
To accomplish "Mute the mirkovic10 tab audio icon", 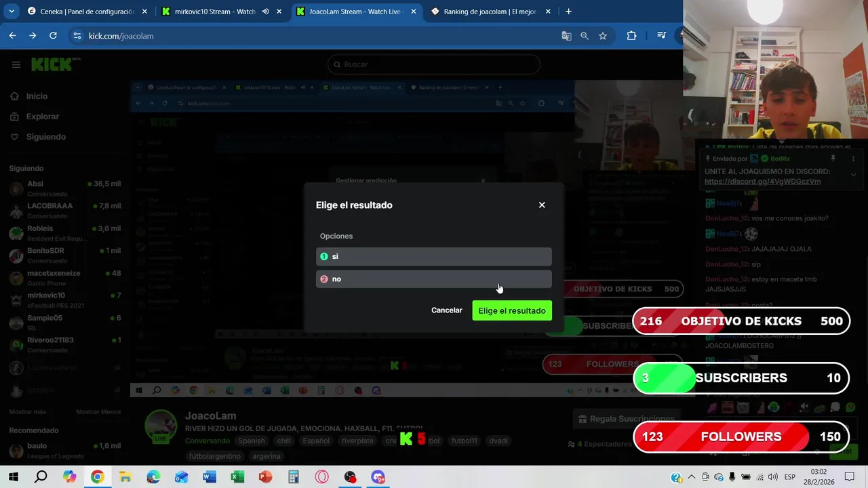I will 265,12.
